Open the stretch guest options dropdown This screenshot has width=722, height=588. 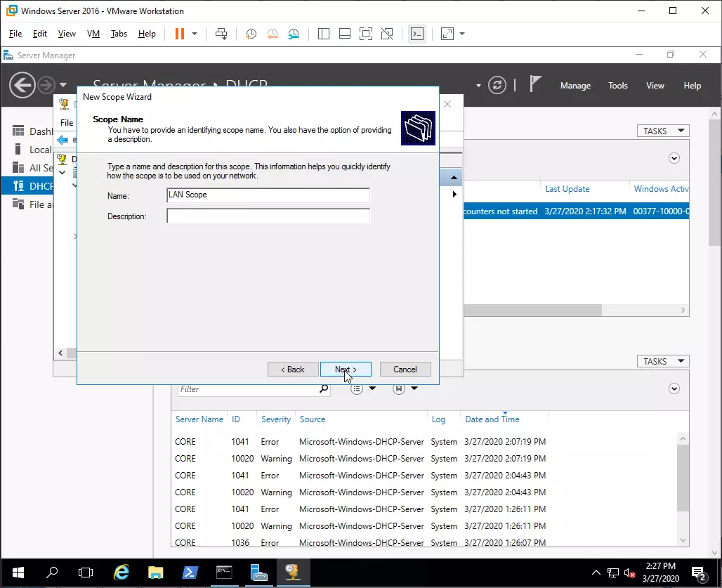pos(462,34)
